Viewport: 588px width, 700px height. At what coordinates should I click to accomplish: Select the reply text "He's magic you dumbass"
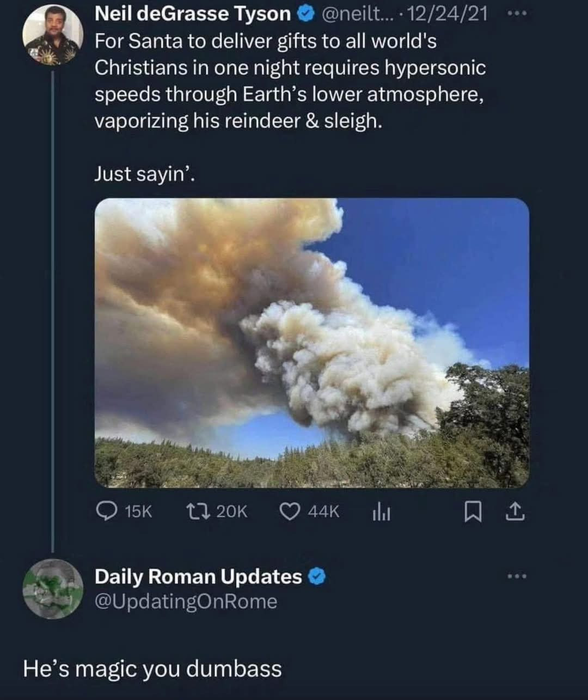click(152, 668)
